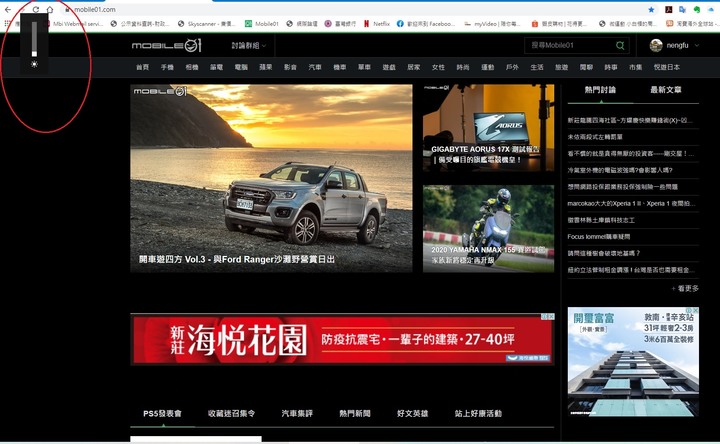The height and width of the screenshot is (444, 720).
Task: Open the apps grid in bookmarks bar
Action: 7,23
